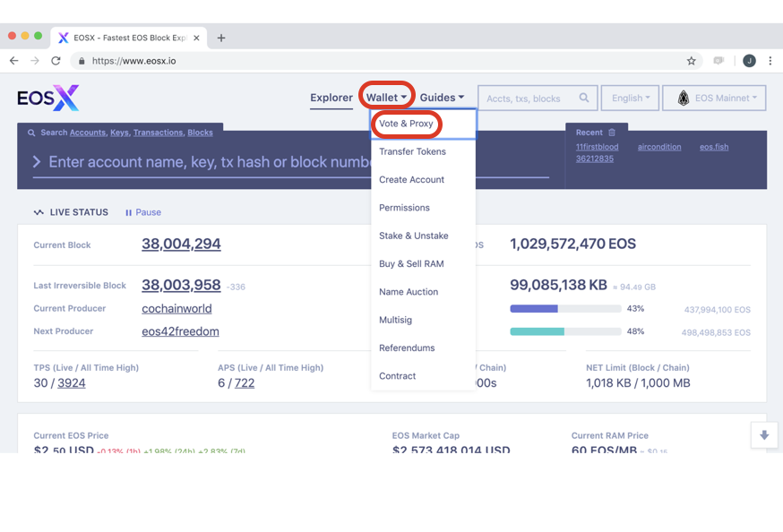Clear recent searches with trash icon

point(612,133)
